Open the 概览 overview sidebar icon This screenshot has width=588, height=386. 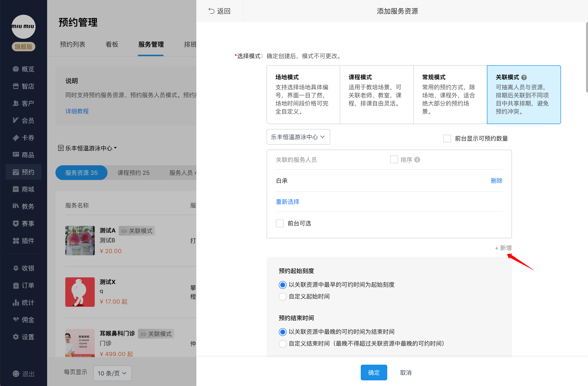click(15, 69)
